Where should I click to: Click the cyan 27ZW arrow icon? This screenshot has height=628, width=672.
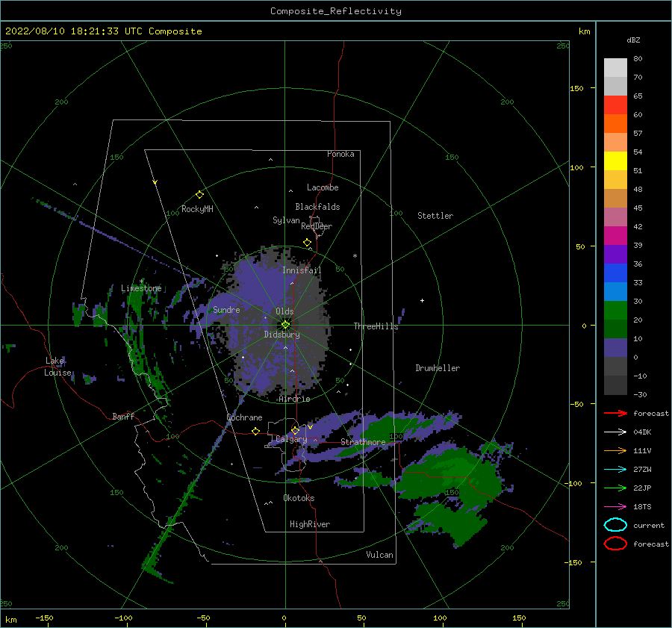pyautogui.click(x=615, y=470)
